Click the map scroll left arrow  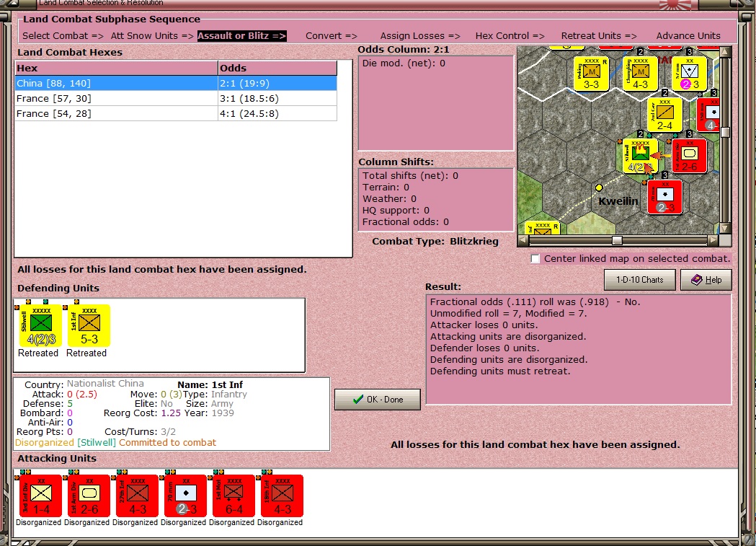pos(522,239)
